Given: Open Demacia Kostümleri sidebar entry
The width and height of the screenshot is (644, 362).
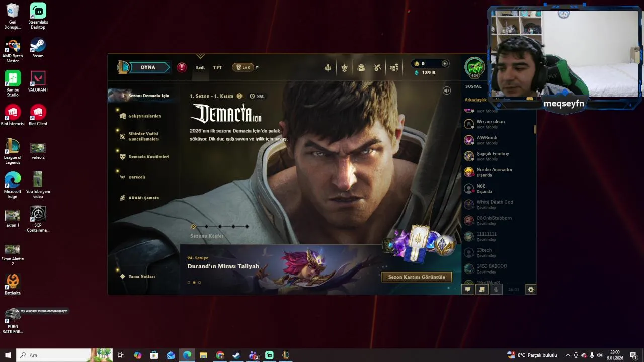Looking at the screenshot, I should click(144, 157).
